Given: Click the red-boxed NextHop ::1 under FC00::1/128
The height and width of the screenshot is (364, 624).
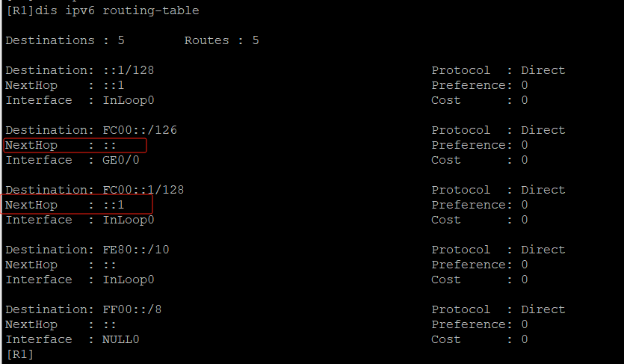Looking at the screenshot, I should point(78,205).
